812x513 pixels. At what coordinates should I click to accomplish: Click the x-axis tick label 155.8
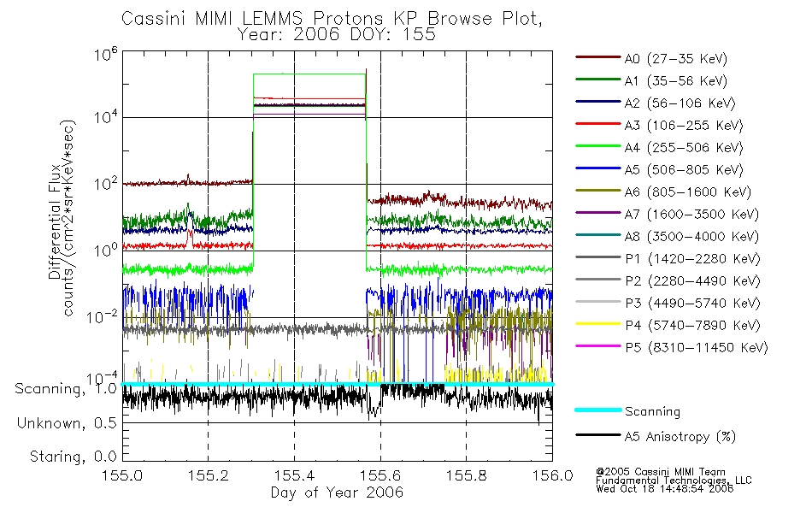tap(467, 475)
